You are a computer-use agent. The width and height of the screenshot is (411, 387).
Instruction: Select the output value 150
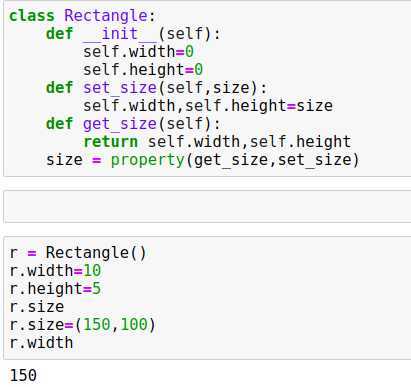point(23,375)
